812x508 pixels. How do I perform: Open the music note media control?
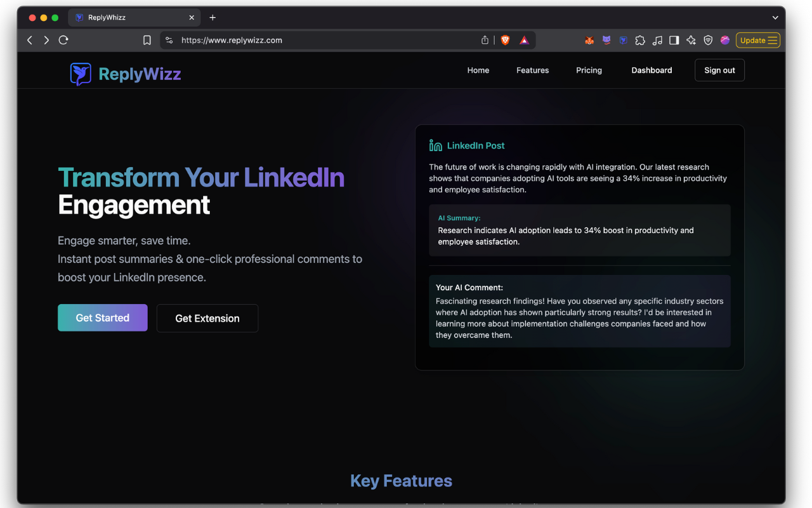[657, 40]
